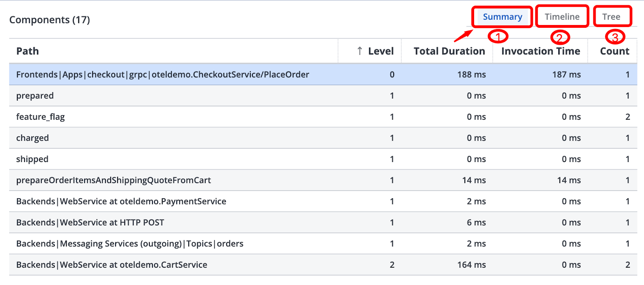Select the oteldemo.PaymentService backend row

(x=121, y=202)
